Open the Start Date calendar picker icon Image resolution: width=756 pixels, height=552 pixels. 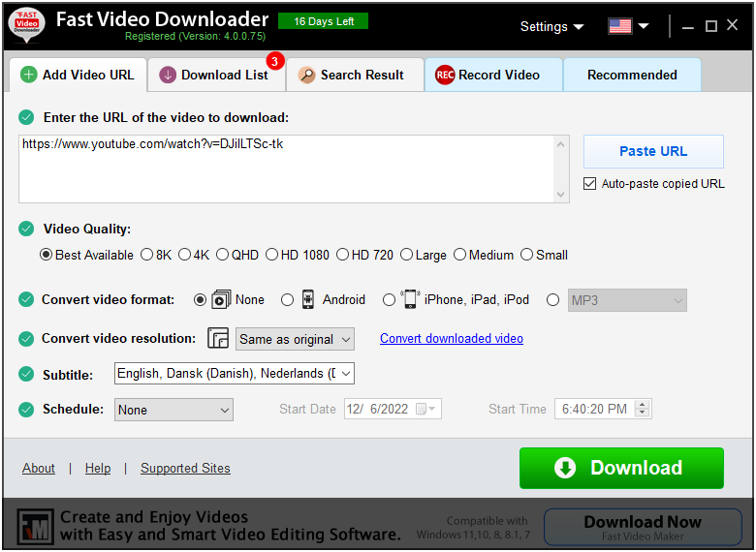click(425, 410)
